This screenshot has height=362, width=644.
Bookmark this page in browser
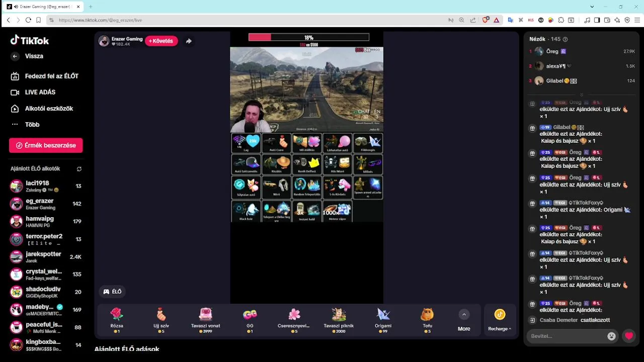tap(38, 20)
